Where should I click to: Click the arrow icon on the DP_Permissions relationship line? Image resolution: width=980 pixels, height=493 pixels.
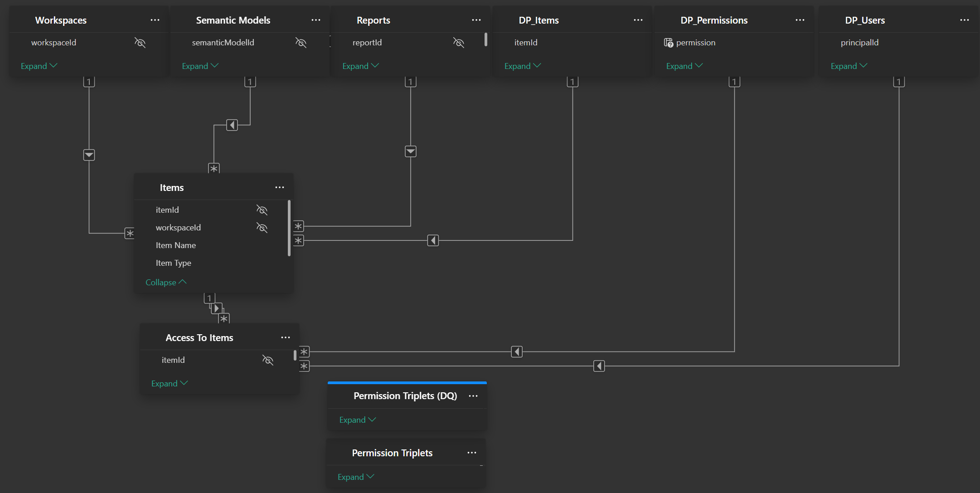pos(516,351)
